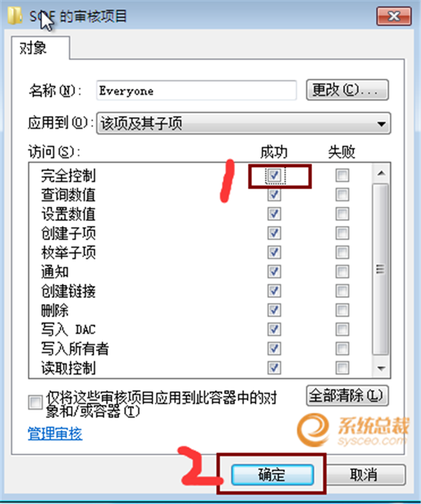421x504 pixels.
Task: Enable 设置数值 failure auditing
Action: (x=342, y=214)
